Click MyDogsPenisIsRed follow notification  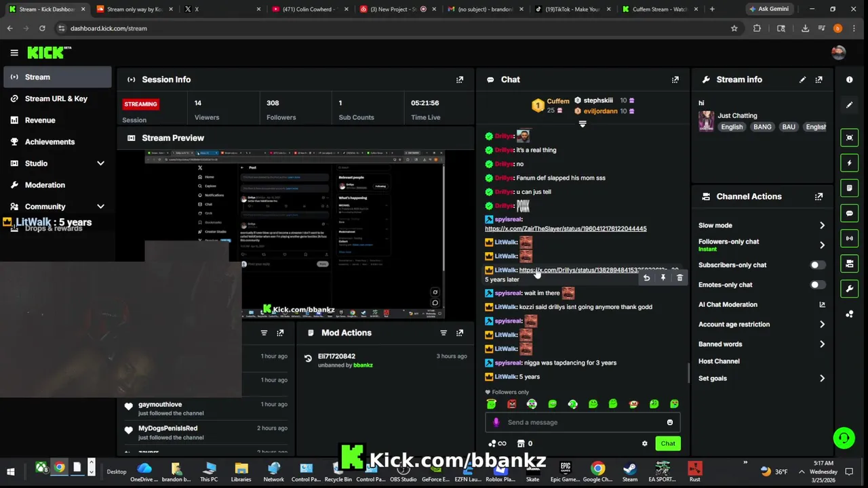[x=203, y=432]
